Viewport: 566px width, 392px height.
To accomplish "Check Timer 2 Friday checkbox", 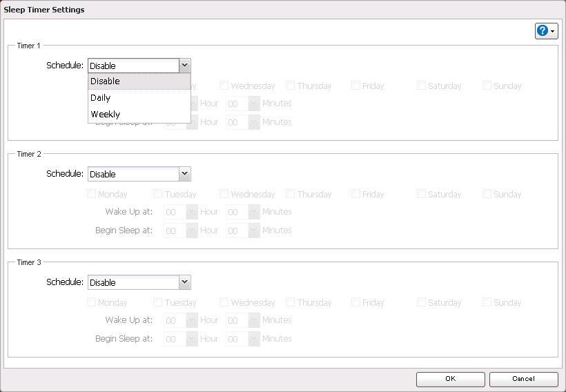I will tap(355, 195).
